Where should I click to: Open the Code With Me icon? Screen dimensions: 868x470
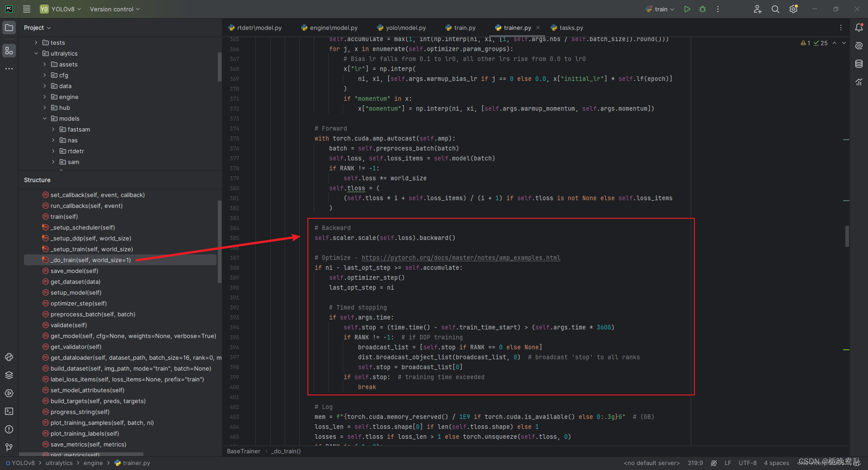758,9
